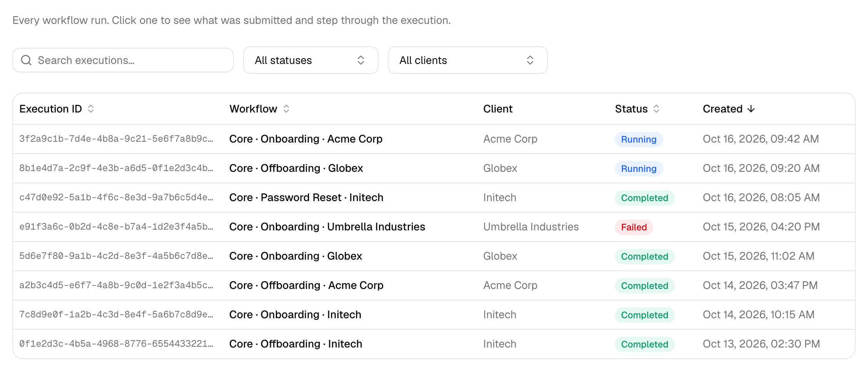Select Core · Offboarding · Initech workflow
Screen dimensions: 868x371
(295, 344)
